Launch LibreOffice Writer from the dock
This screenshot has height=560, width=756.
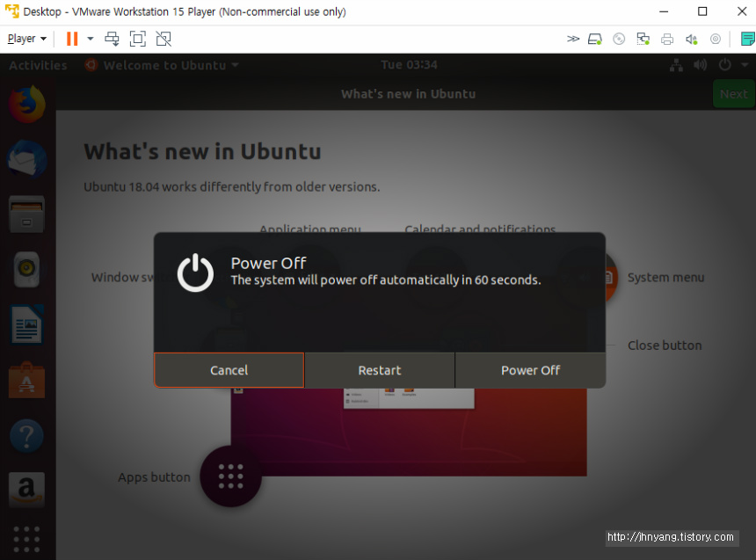(x=27, y=324)
